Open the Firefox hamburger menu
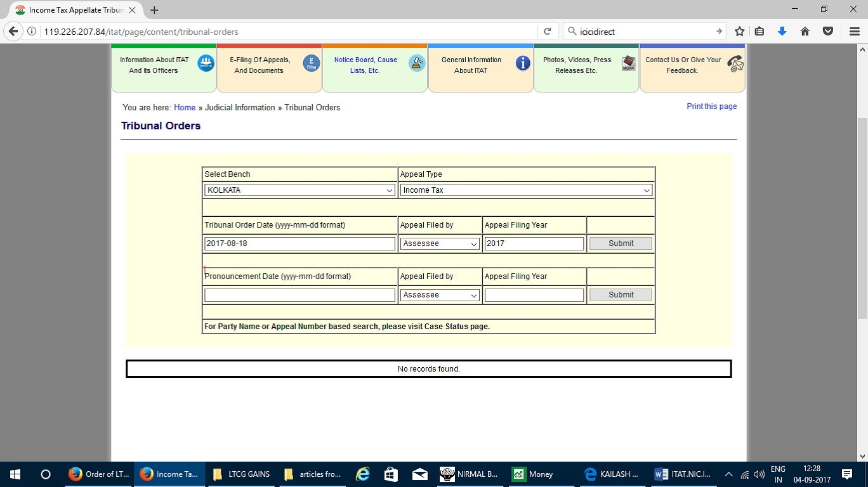868x487 pixels. coord(854,31)
